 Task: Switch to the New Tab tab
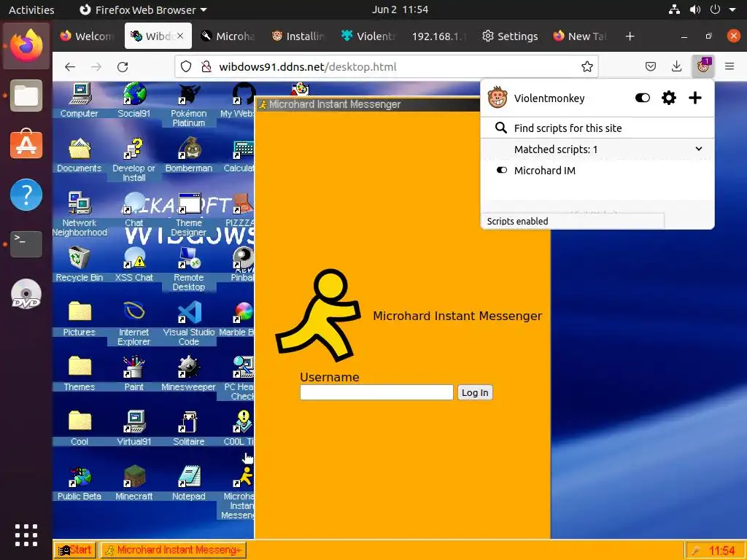point(580,36)
